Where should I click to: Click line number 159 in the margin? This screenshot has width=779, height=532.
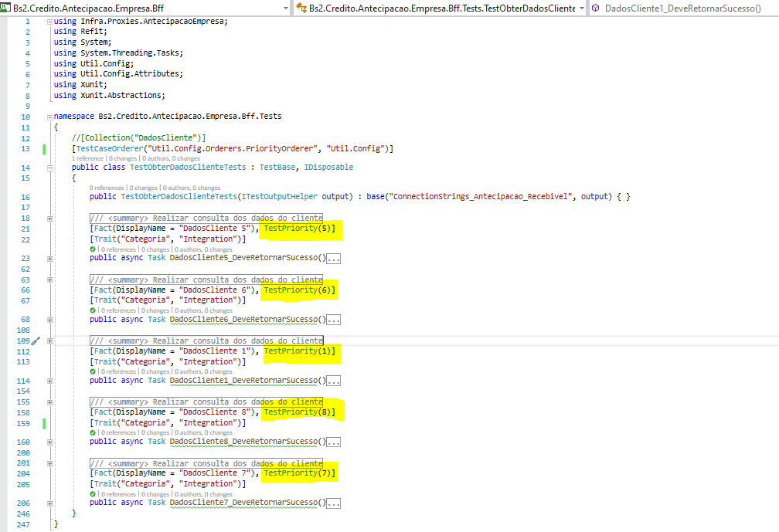pyautogui.click(x=23, y=423)
